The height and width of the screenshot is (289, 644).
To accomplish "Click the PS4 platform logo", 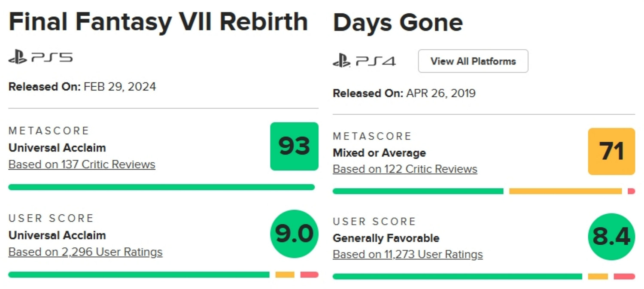I will click(364, 61).
